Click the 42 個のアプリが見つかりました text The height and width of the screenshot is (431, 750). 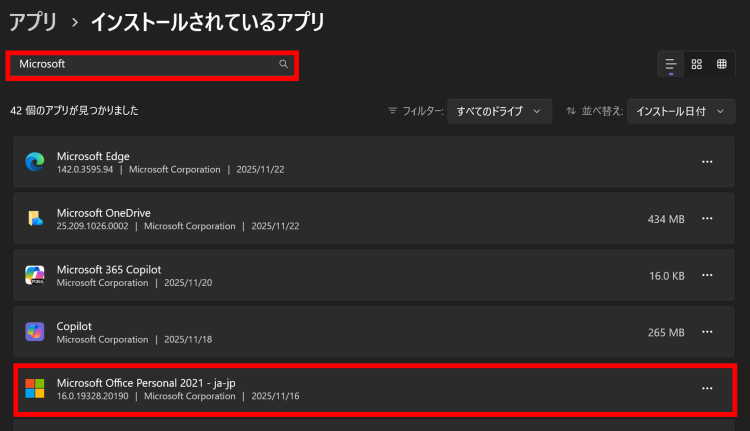pyautogui.click(x=74, y=111)
